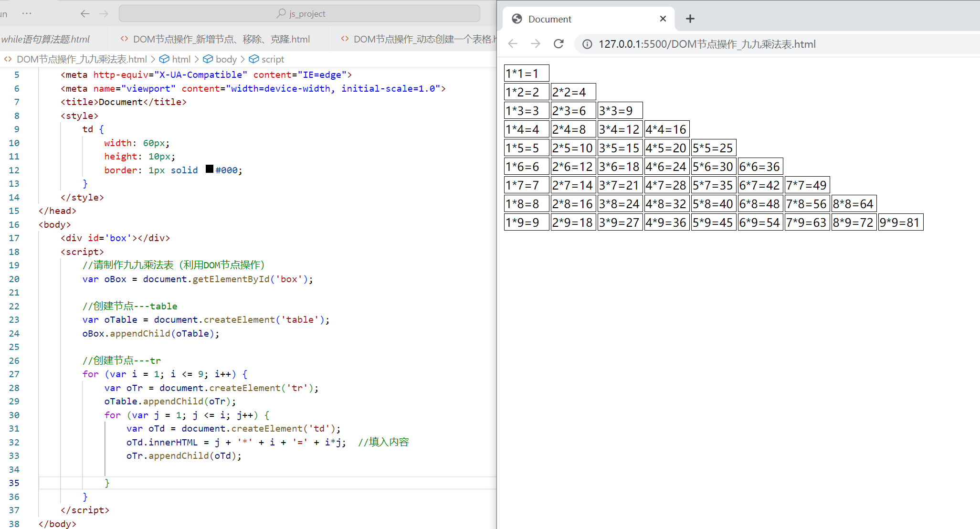Screen dimensions: 980x529
Task: Click the table cell showing 5*5=25
Action: [714, 148]
